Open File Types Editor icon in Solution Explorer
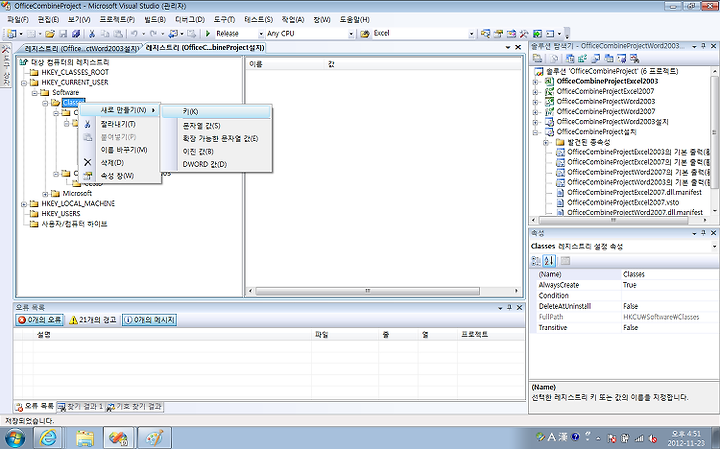720x449 pixels. [x=596, y=58]
